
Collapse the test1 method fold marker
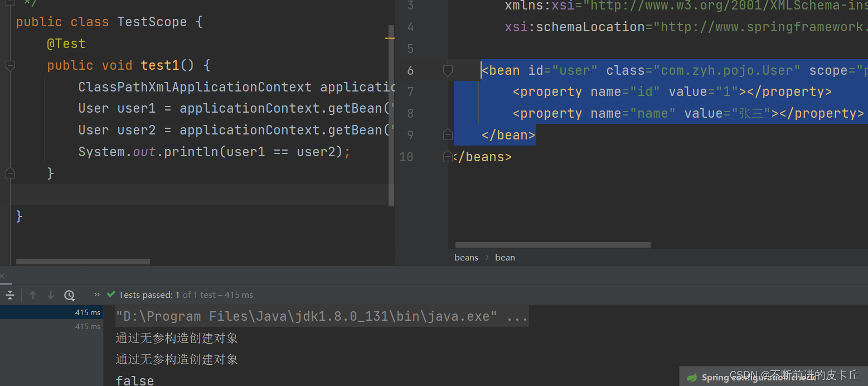pos(10,66)
